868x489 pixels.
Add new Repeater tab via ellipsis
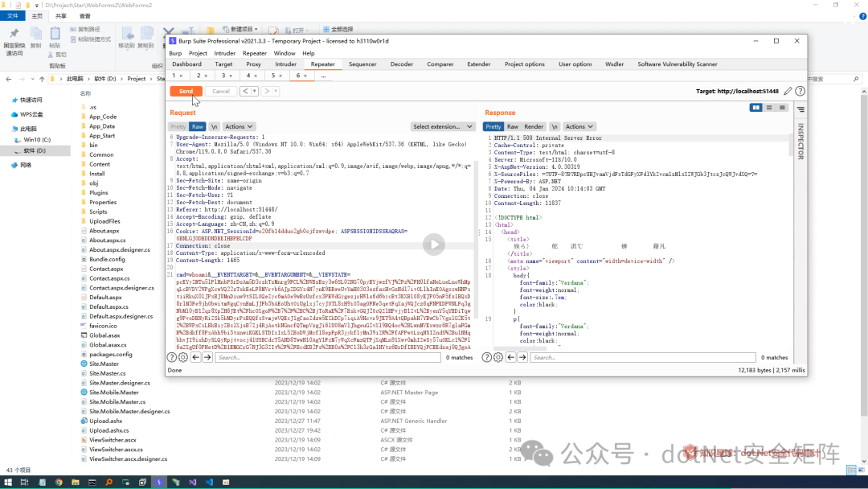coord(323,76)
